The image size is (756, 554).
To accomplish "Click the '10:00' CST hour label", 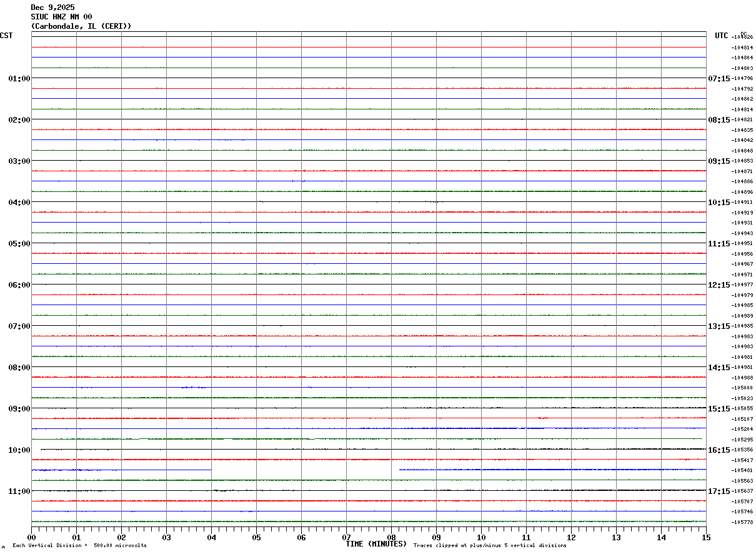I will 19,450.
